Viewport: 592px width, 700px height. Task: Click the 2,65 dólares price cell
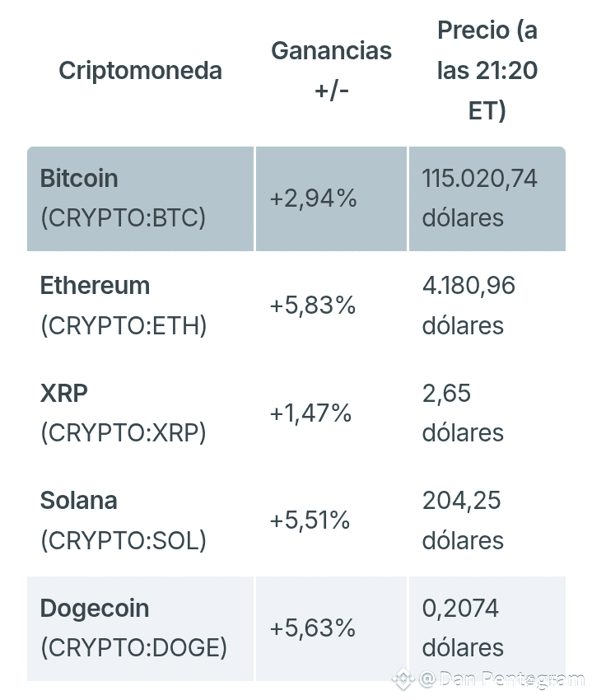462,413
